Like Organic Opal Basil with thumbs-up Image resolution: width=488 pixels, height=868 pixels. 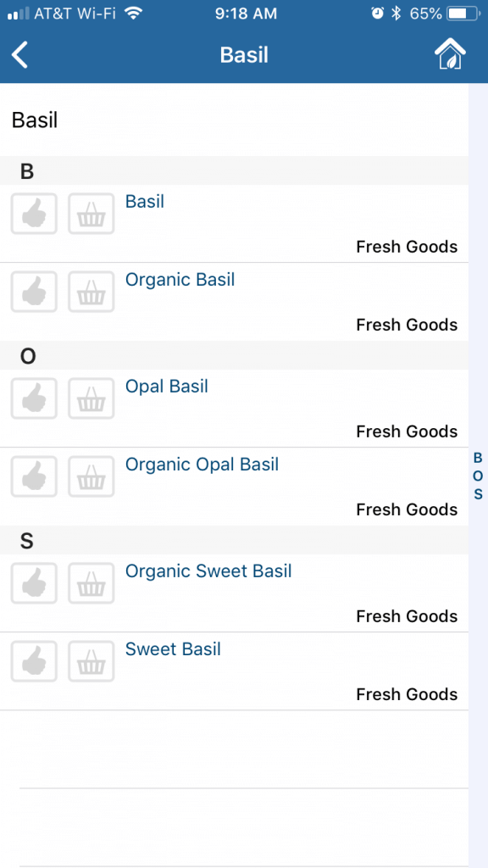tap(34, 476)
